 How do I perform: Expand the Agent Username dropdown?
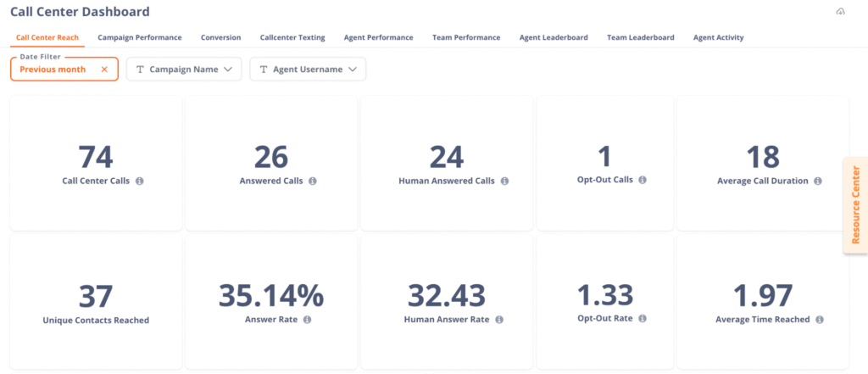click(308, 70)
